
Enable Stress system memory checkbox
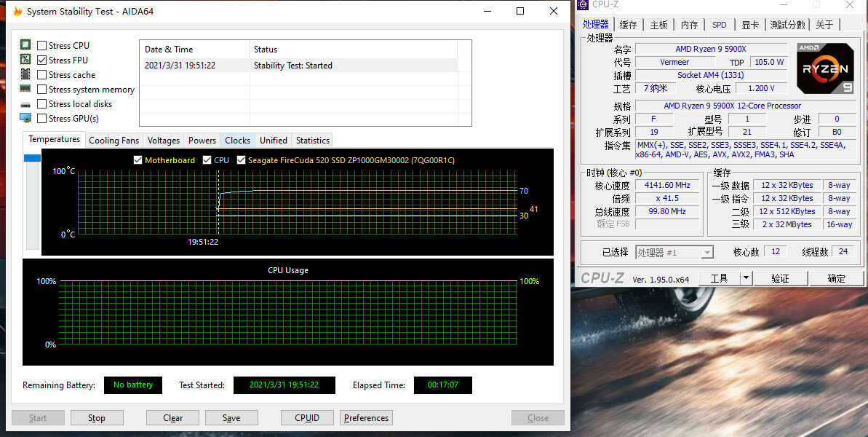[x=41, y=89]
